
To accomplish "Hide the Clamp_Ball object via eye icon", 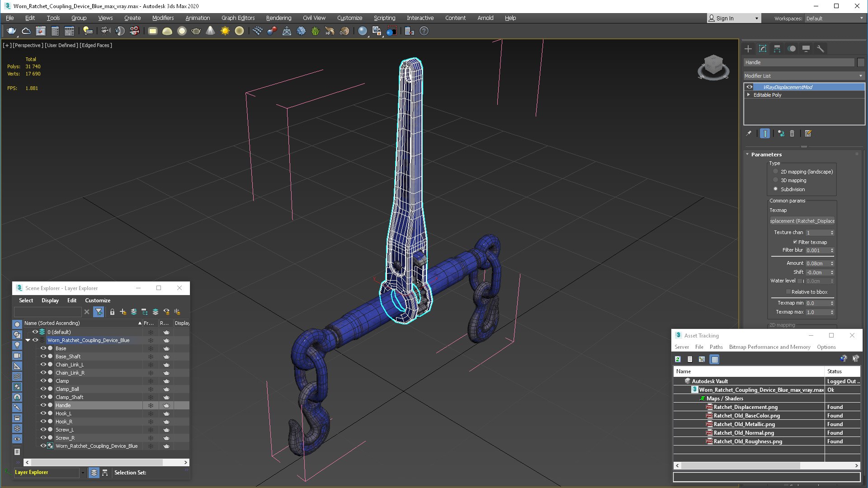I will (x=43, y=389).
